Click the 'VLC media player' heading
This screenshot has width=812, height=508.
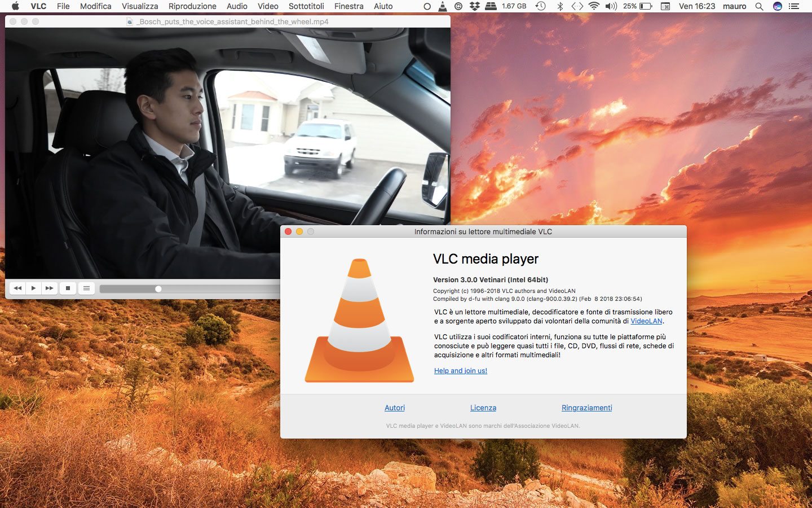tap(486, 259)
